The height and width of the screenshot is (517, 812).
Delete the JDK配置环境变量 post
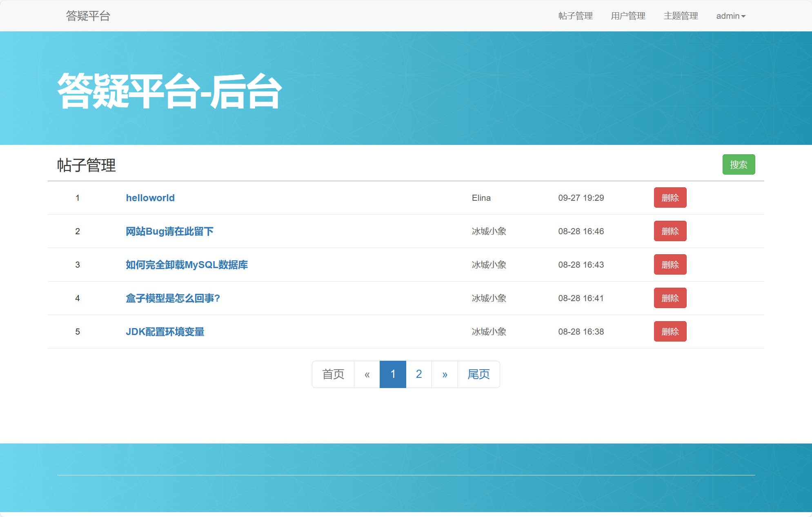(670, 331)
